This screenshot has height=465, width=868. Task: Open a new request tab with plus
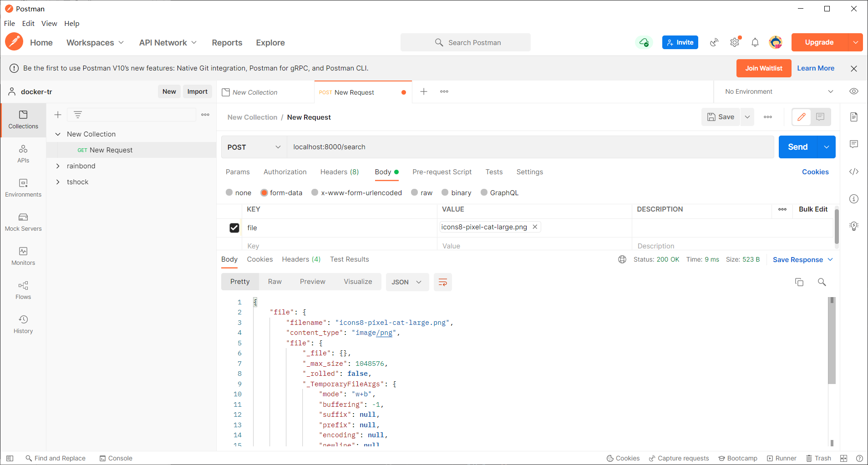[424, 91]
